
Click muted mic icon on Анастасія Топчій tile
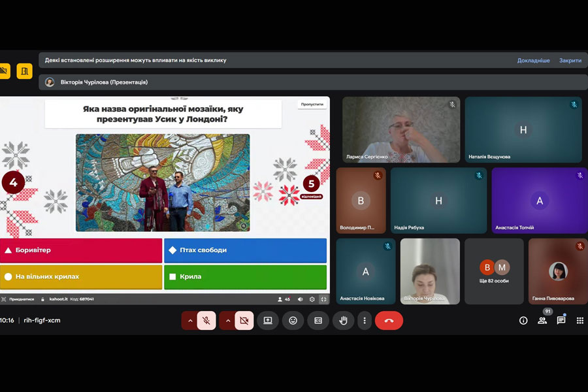pos(580,175)
